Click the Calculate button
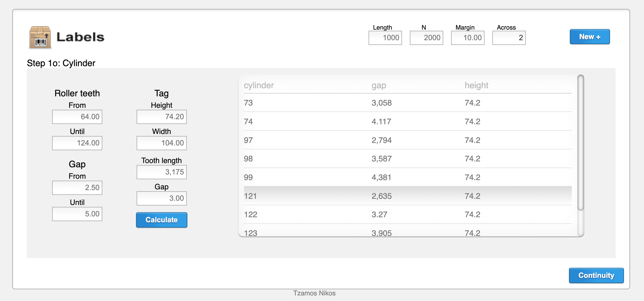The width and height of the screenshot is (644, 301). point(161,220)
